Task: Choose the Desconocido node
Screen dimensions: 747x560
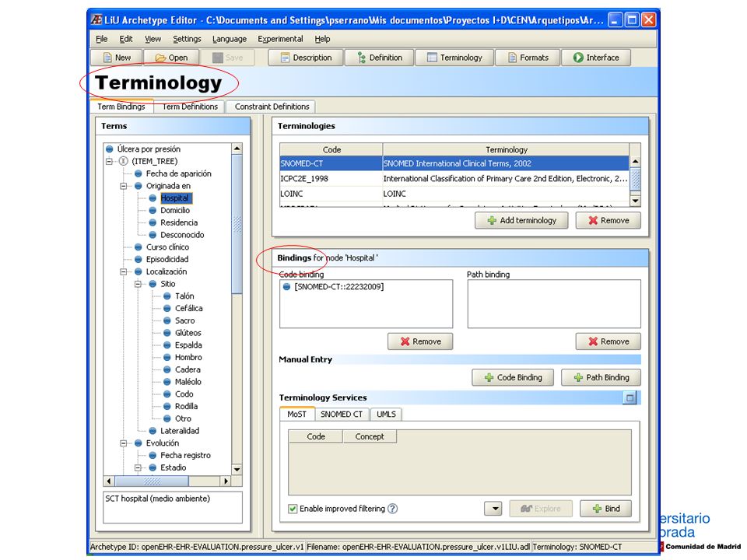Action: [182, 235]
